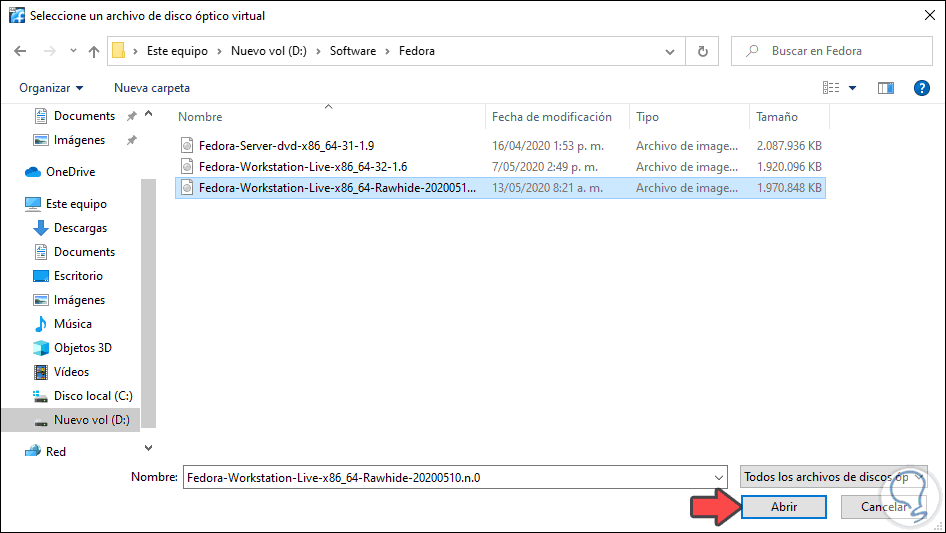946x533 pixels.
Task: Go up one folder level
Action: click(x=94, y=51)
